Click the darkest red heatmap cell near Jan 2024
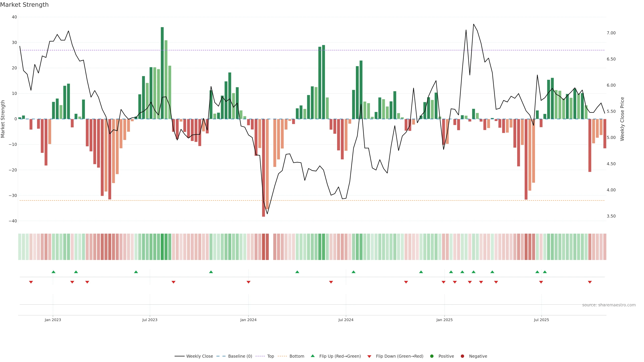 (x=263, y=247)
